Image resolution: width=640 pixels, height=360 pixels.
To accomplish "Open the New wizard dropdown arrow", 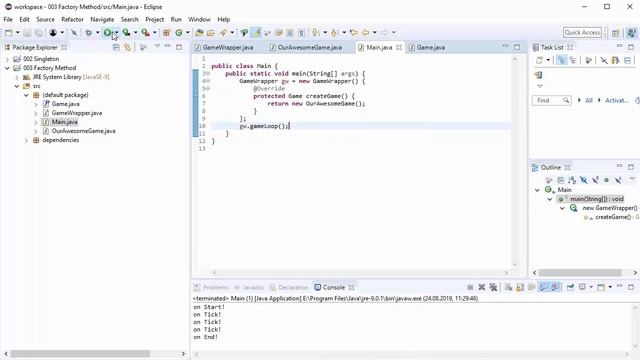I will point(18,33).
